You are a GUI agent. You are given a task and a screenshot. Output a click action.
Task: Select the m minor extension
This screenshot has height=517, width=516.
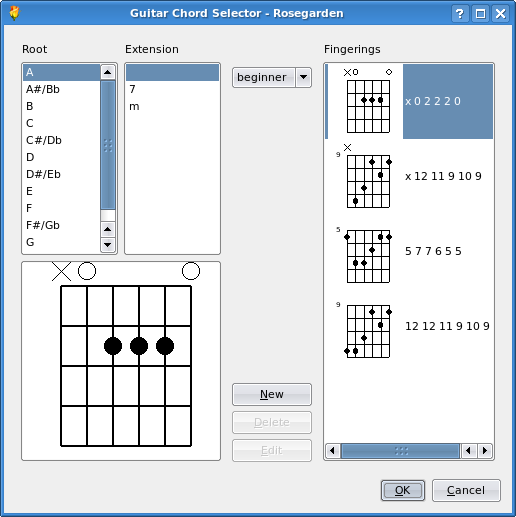point(172,106)
